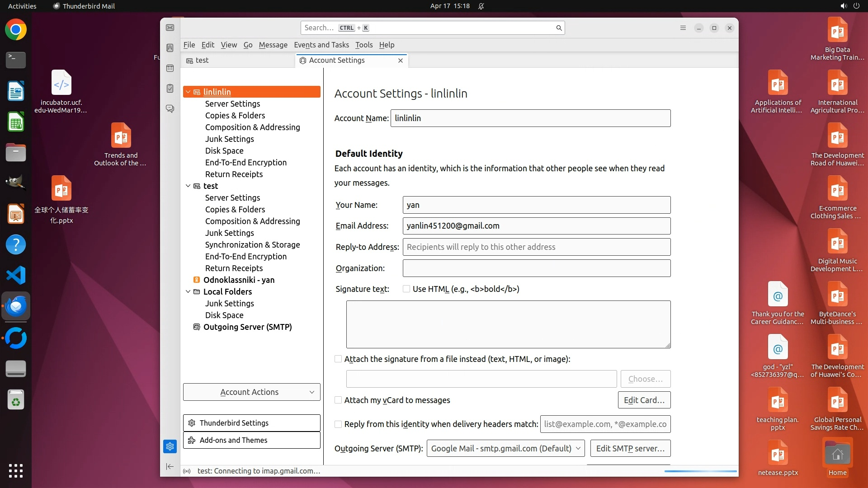Toggle attach signature from a file
868x488 pixels.
338,359
